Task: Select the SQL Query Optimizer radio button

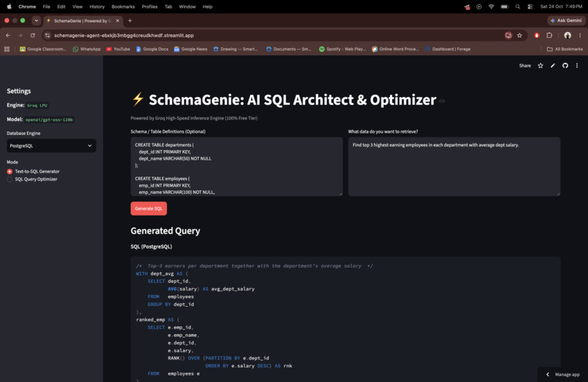Action: pyautogui.click(x=9, y=179)
